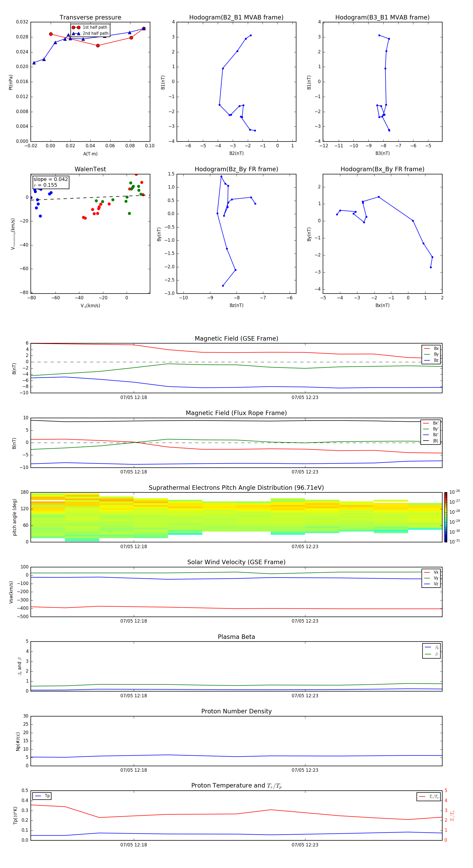Image resolution: width=473 pixels, height=868 pixels.
Task: Click the Vy legend entry
Action: (431, 578)
